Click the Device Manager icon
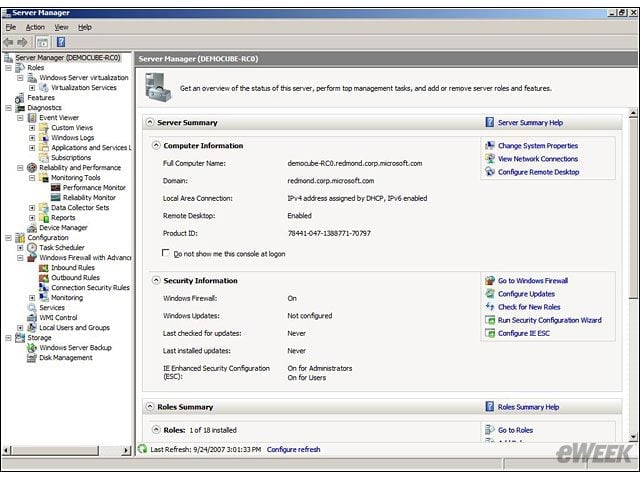The width and height of the screenshot is (640, 480). [x=32, y=228]
